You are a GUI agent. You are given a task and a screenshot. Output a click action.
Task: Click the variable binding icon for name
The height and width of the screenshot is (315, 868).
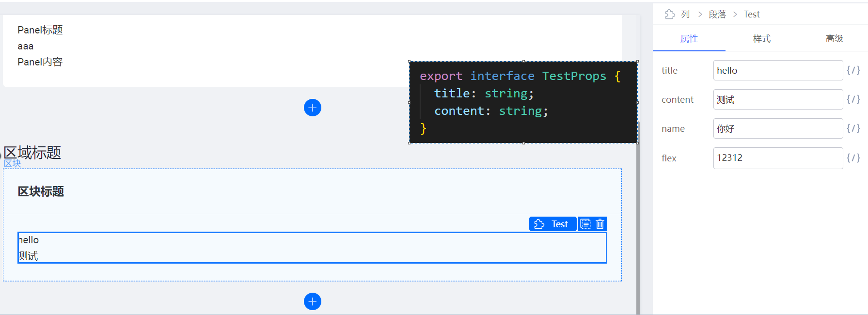coord(853,128)
